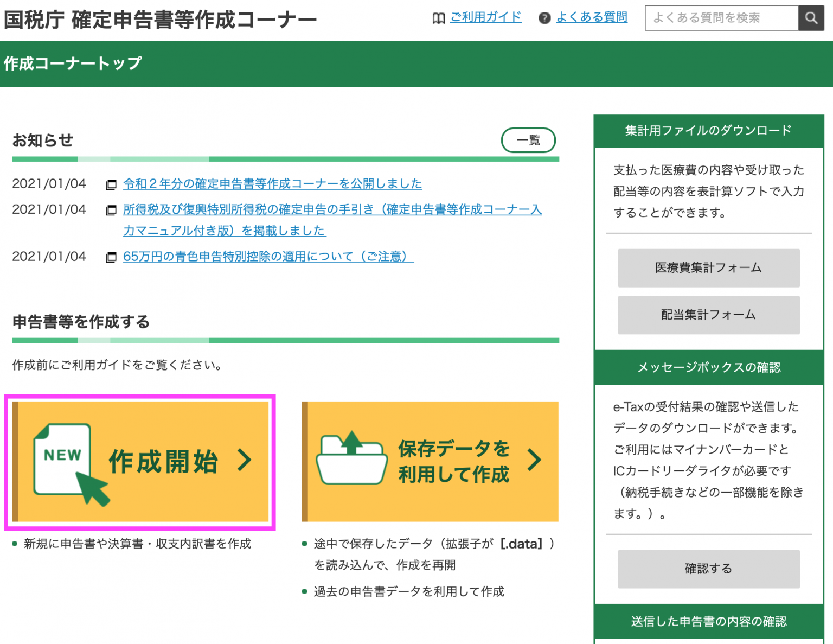Click the 送信した申告書の内容の確認 panel header
This screenshot has width=833, height=644.
click(x=709, y=622)
